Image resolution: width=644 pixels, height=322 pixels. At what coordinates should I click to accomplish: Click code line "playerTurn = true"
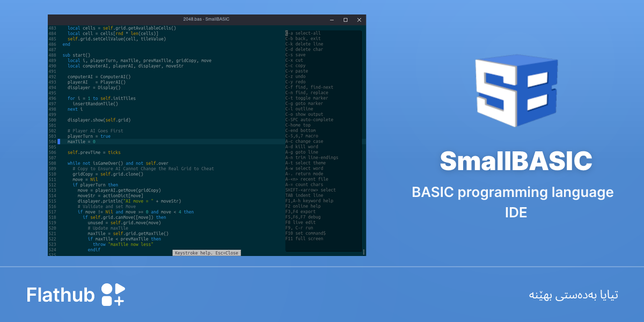coord(89,136)
